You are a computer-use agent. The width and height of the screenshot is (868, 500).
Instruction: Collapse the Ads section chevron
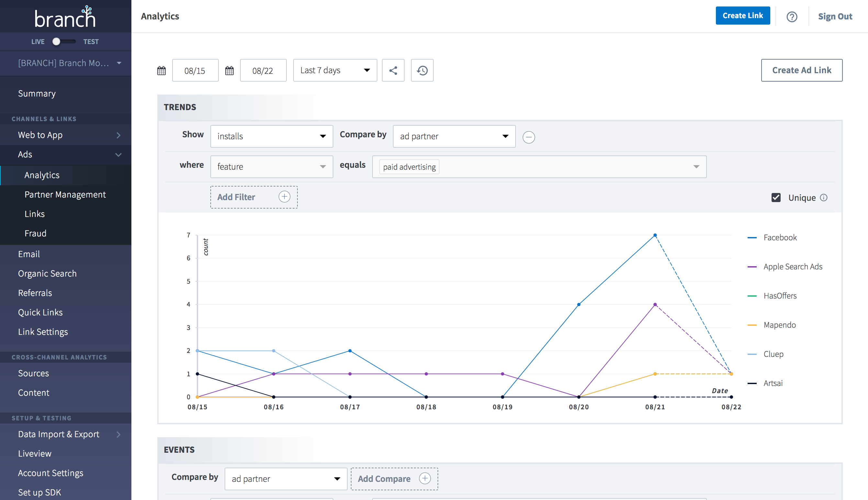pos(118,154)
